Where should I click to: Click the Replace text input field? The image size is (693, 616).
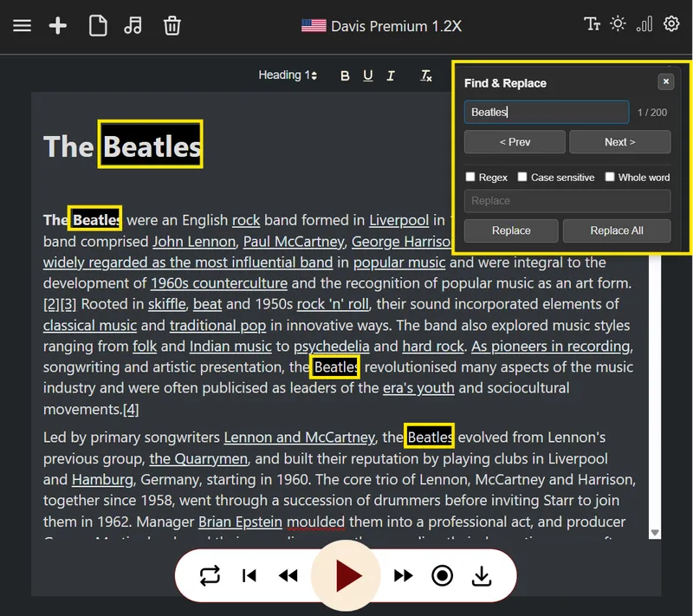[x=567, y=201]
